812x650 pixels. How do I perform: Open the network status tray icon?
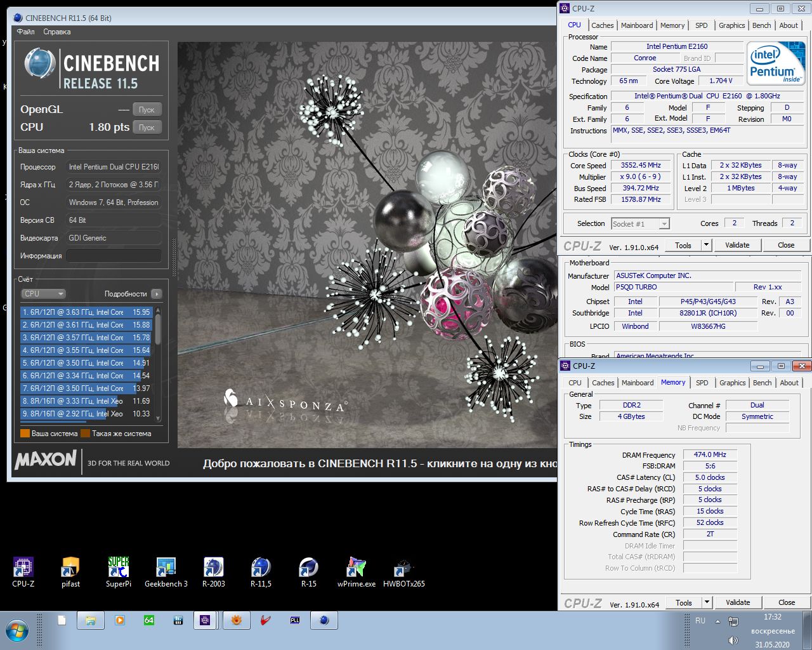click(733, 621)
